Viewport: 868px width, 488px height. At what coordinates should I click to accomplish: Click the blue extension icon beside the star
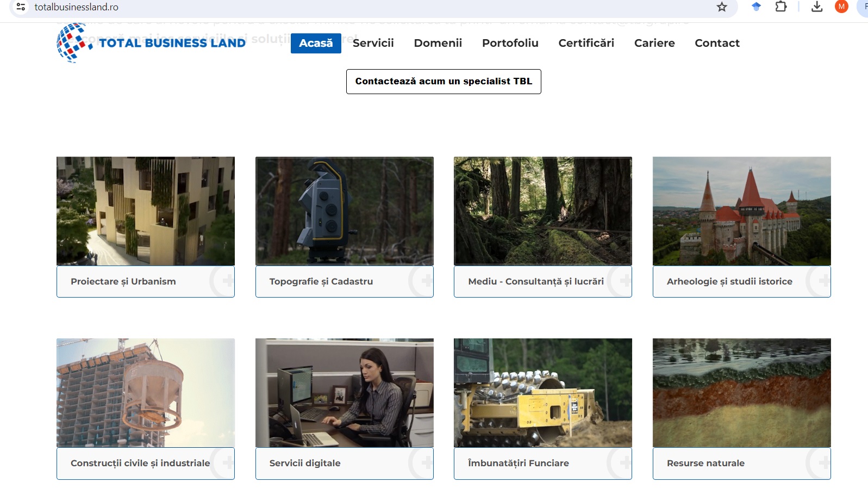click(756, 7)
